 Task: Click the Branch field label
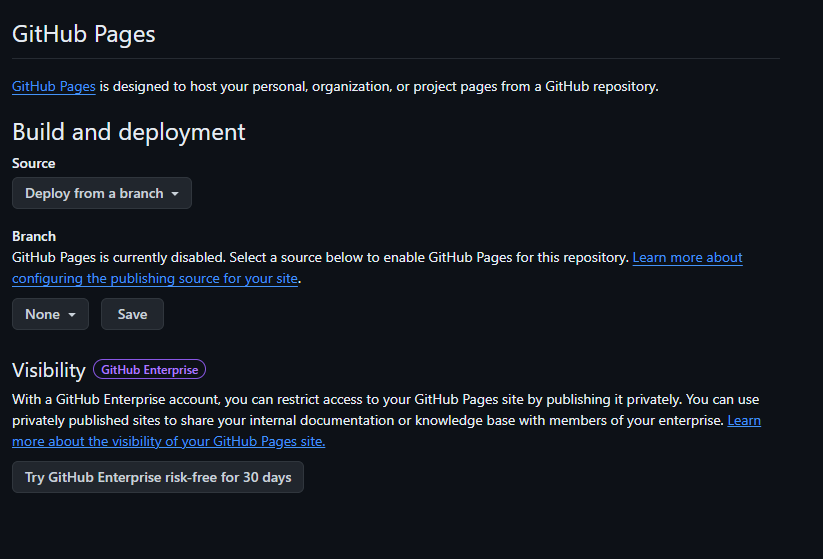click(34, 236)
